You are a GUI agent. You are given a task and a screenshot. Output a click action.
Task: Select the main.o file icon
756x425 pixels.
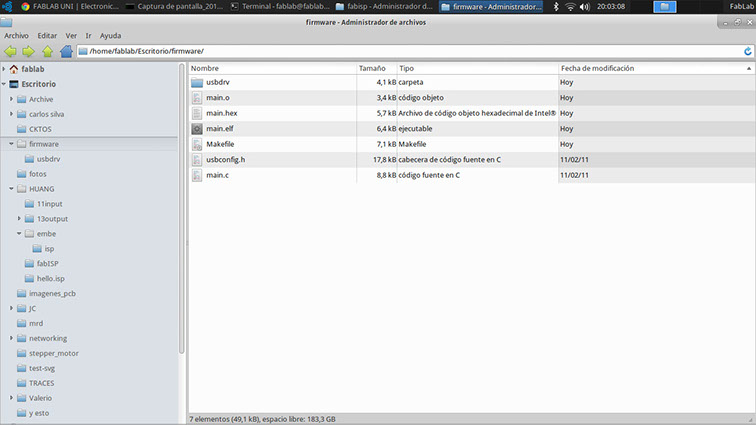(x=197, y=98)
